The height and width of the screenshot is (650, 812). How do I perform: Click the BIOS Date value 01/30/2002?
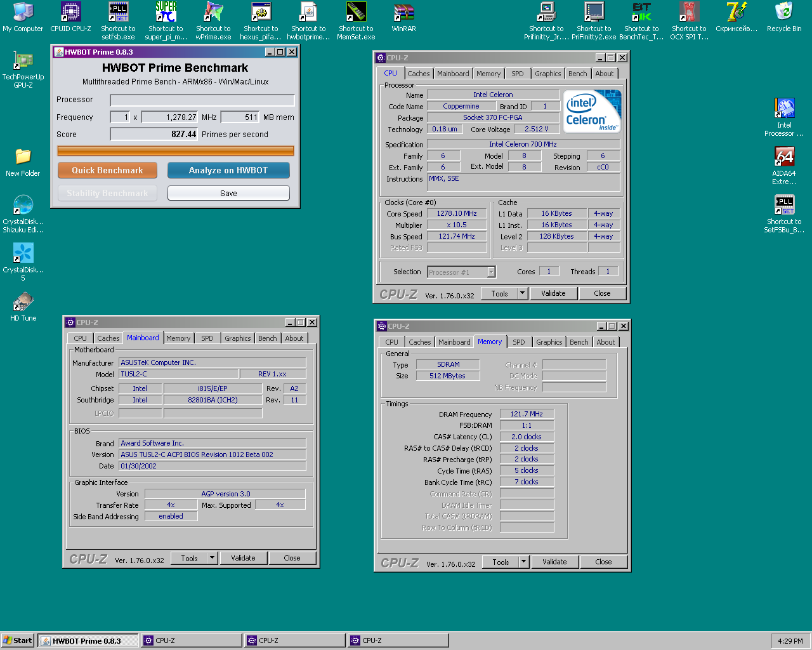[x=212, y=466]
